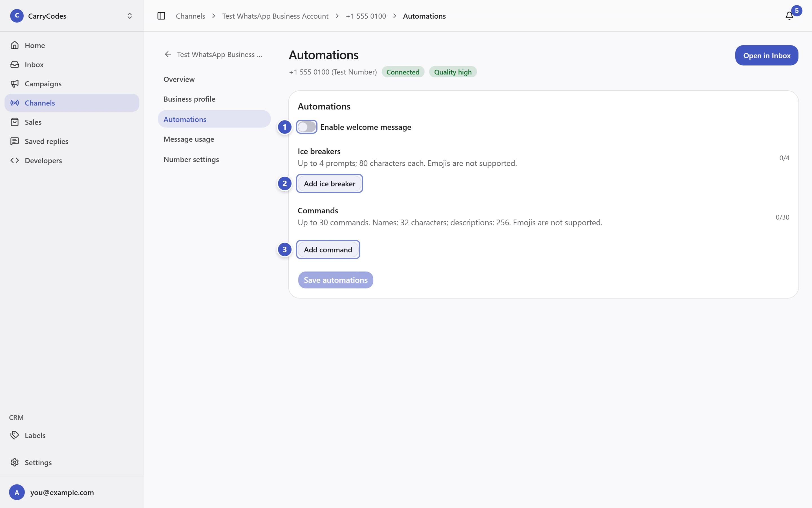The height and width of the screenshot is (508, 812).
Task: Open the Number settings section
Action: (x=214, y=159)
